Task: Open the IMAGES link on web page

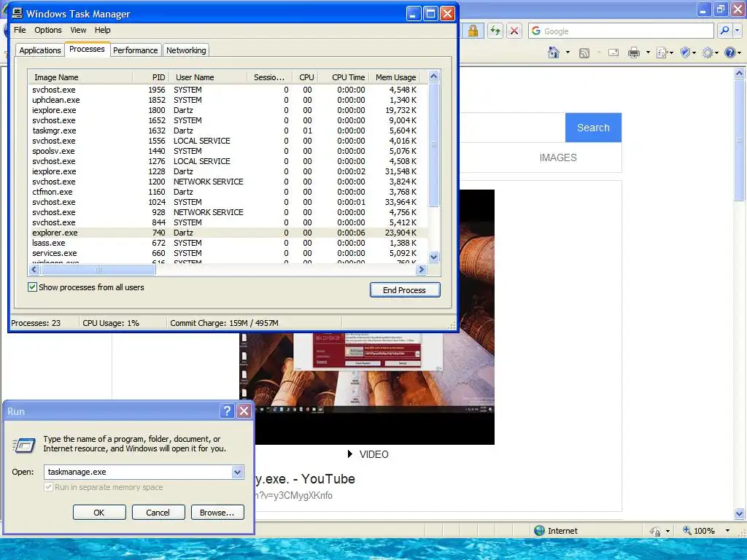Action: [558, 157]
